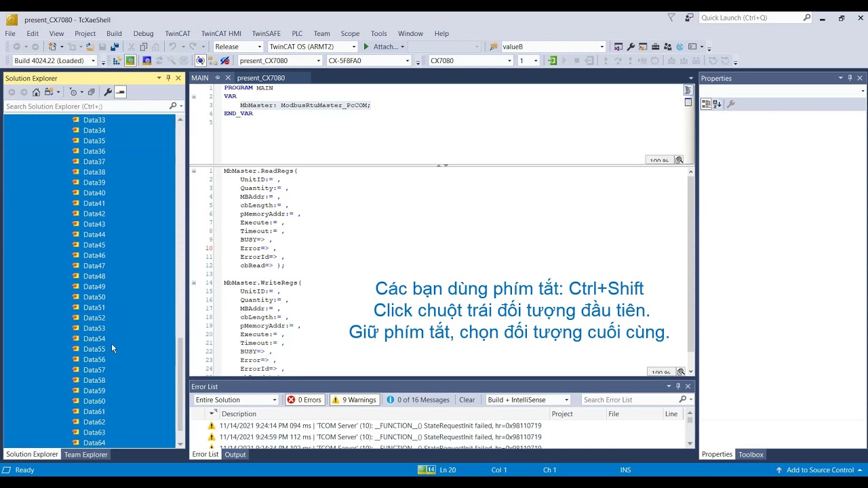This screenshot has height=488, width=868.
Task: Click the Toolbox briefcase icon in top toolbar
Action: tap(655, 46)
